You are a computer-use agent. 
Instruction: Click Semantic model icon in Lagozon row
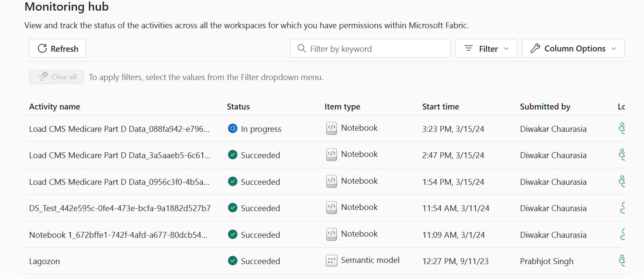coord(332,261)
